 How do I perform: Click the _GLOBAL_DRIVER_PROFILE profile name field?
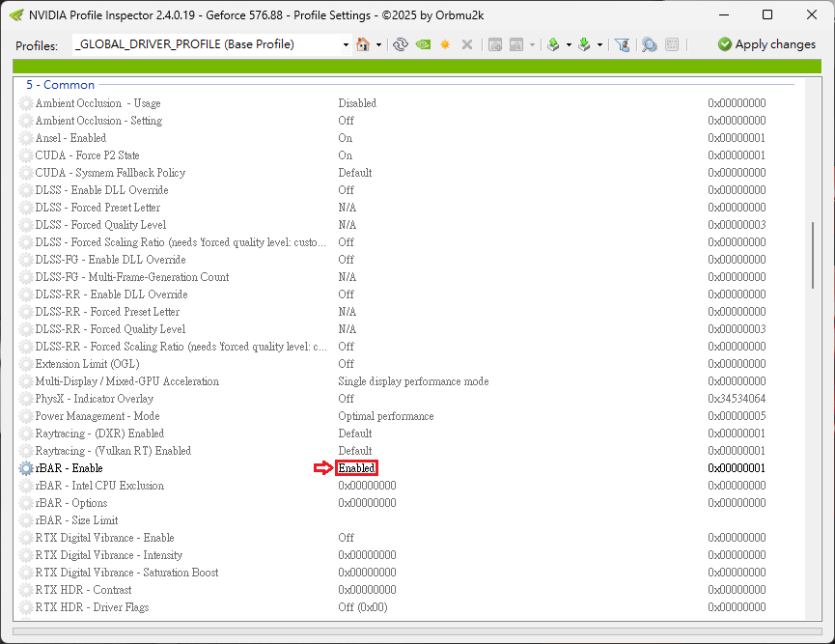[207, 44]
